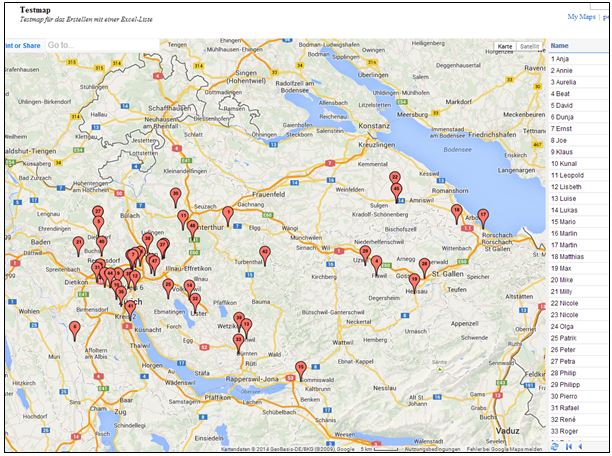Screen dimensions: 612x456
Task: Open map marker 41 at Zürich Kreis 2
Action: pos(130,310)
